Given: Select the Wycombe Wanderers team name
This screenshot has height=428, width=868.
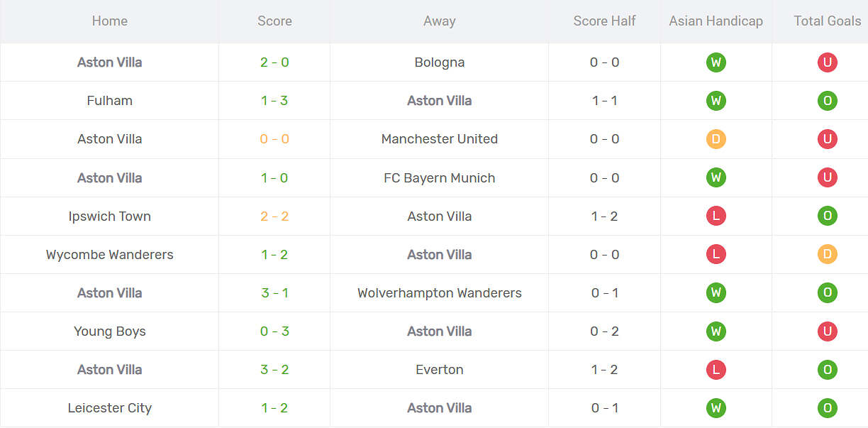Looking at the screenshot, I should (x=109, y=255).
